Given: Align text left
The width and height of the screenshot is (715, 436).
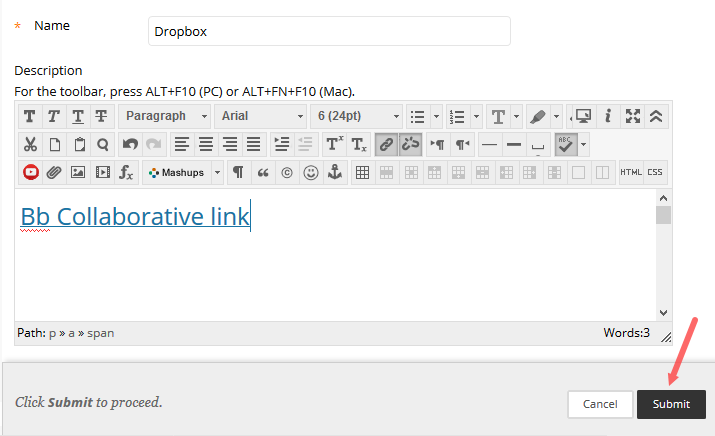Looking at the screenshot, I should [x=182, y=145].
